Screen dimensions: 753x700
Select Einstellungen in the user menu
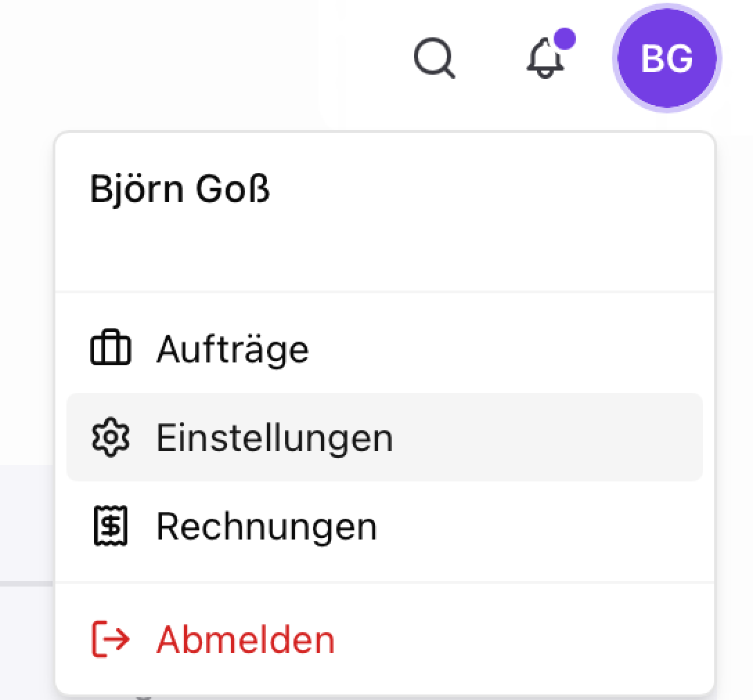(385, 437)
